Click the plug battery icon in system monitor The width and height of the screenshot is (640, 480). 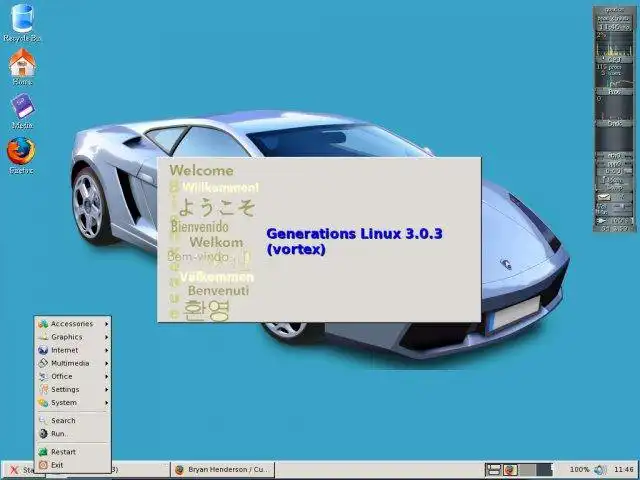pos(602,221)
